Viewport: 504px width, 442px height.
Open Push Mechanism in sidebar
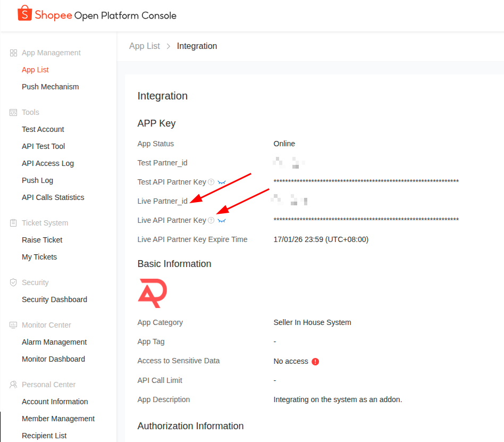coord(50,87)
